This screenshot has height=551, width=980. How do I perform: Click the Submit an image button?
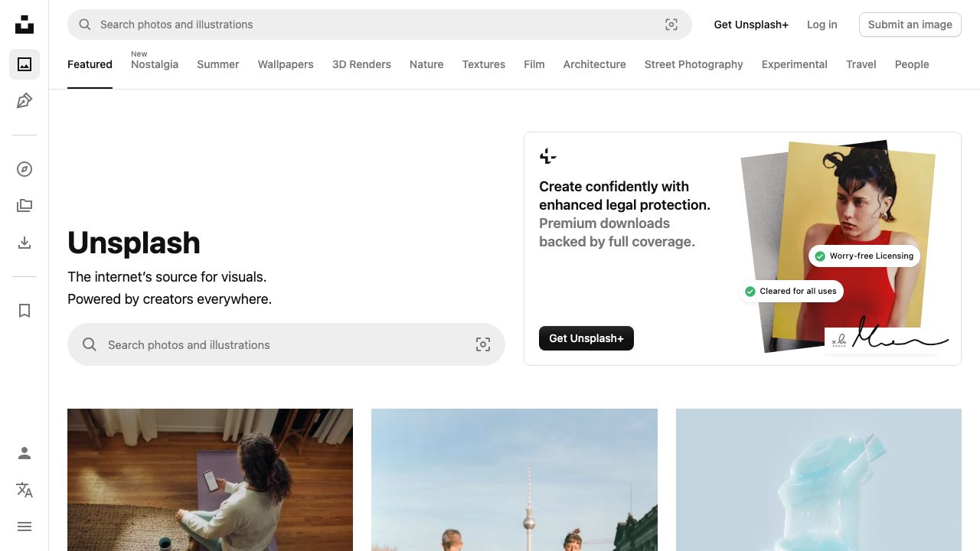point(910,24)
